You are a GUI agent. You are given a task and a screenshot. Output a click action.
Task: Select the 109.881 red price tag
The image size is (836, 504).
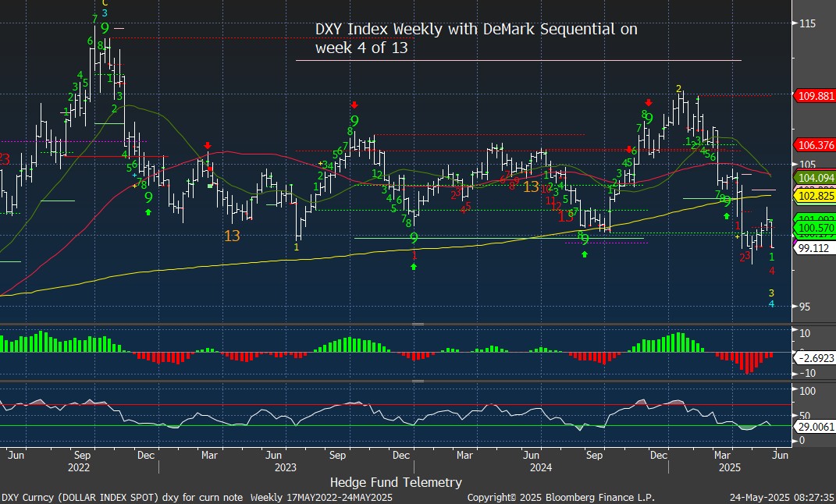815,96
